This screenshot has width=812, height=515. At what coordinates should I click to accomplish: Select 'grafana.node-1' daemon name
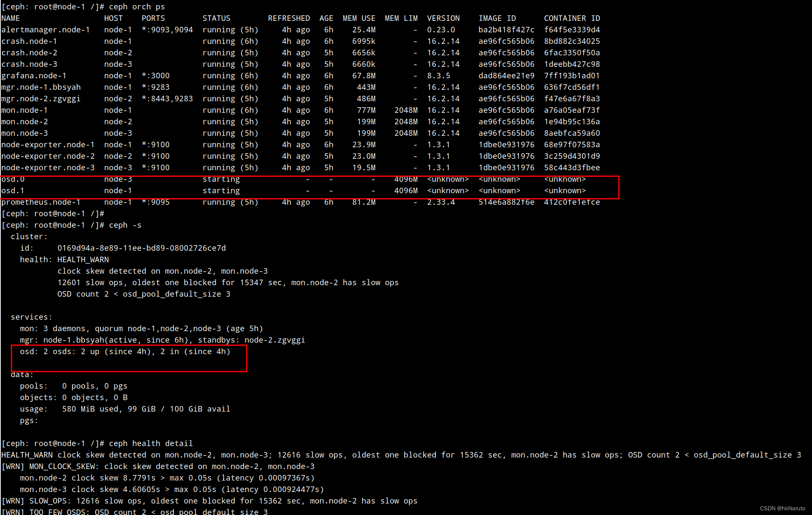point(34,76)
